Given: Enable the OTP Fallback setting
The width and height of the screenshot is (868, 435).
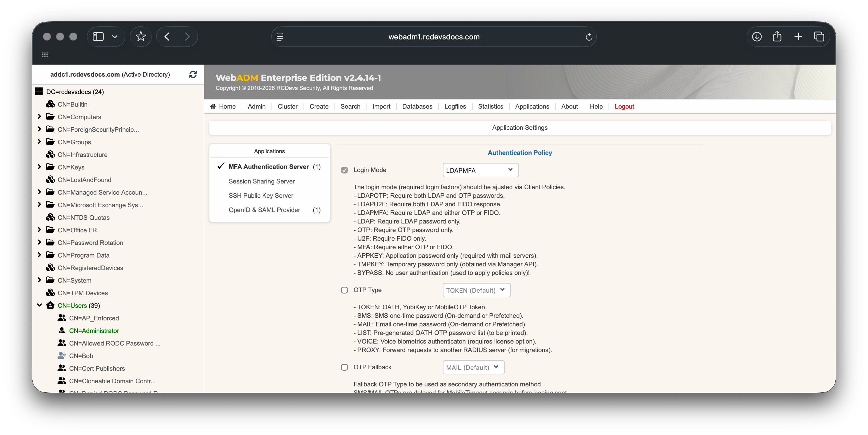Looking at the screenshot, I should (x=344, y=367).
